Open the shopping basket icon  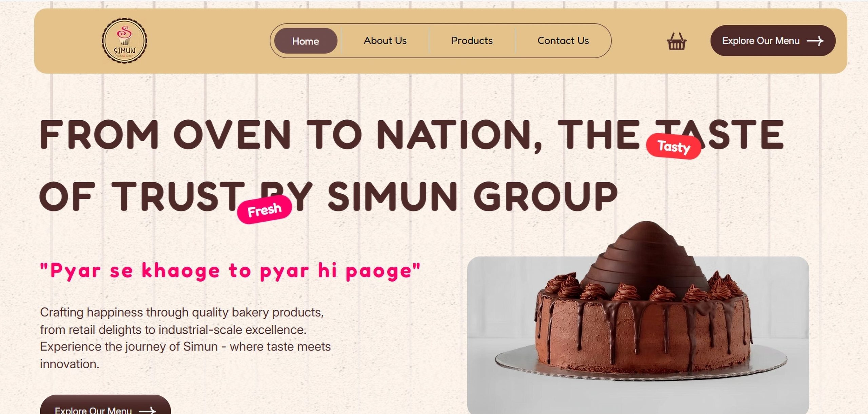click(x=676, y=42)
